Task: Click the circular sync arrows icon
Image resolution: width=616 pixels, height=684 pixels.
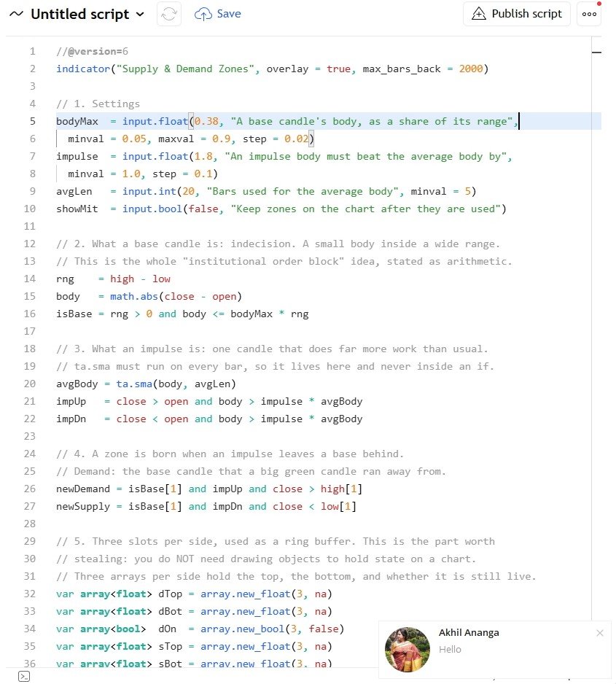Action: click(168, 14)
